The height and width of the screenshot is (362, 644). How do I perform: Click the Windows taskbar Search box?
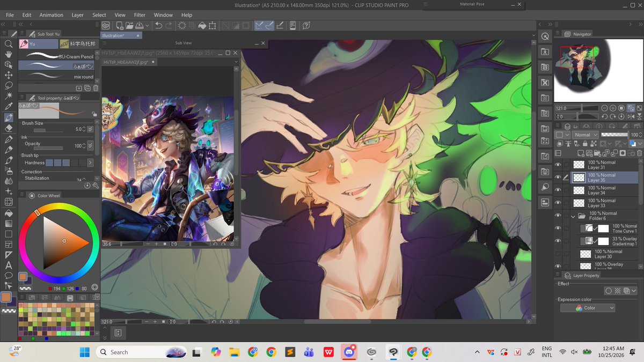click(x=141, y=352)
